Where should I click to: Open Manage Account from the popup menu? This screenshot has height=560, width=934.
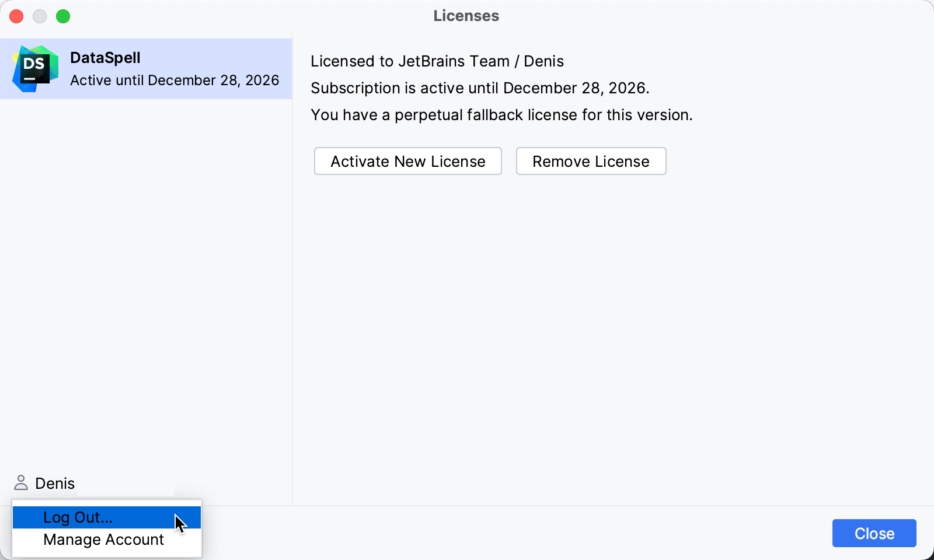pos(103,540)
